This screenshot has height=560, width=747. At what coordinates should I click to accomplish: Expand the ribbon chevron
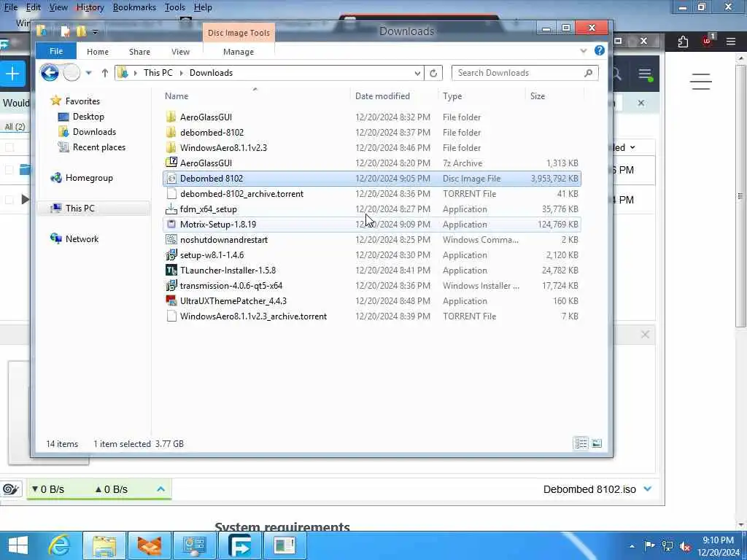click(x=584, y=51)
